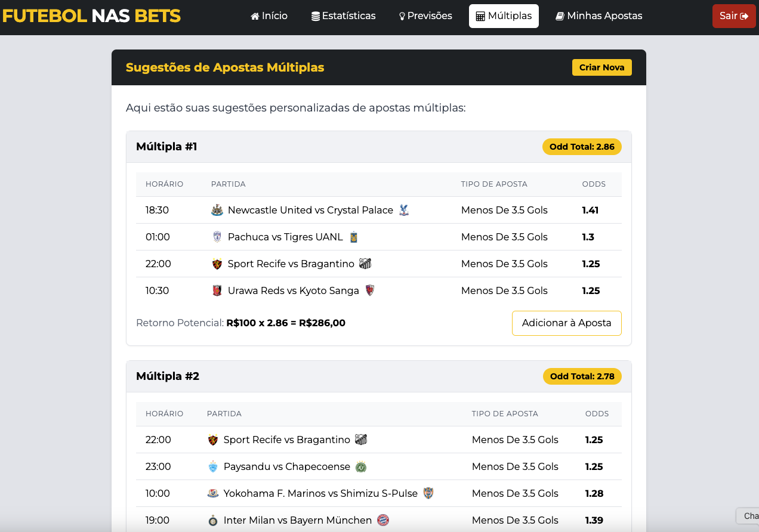The image size is (759, 532).
Task: Click the Bayern München club logo
Action: 383,520
